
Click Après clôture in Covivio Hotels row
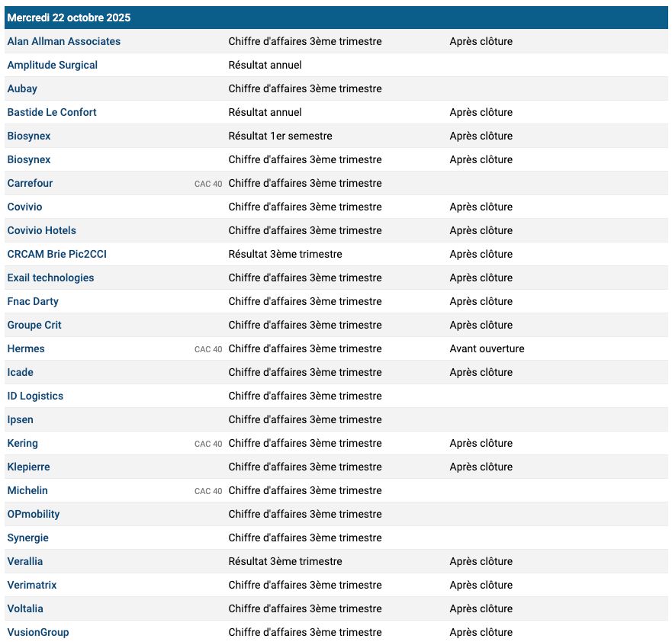(481, 230)
